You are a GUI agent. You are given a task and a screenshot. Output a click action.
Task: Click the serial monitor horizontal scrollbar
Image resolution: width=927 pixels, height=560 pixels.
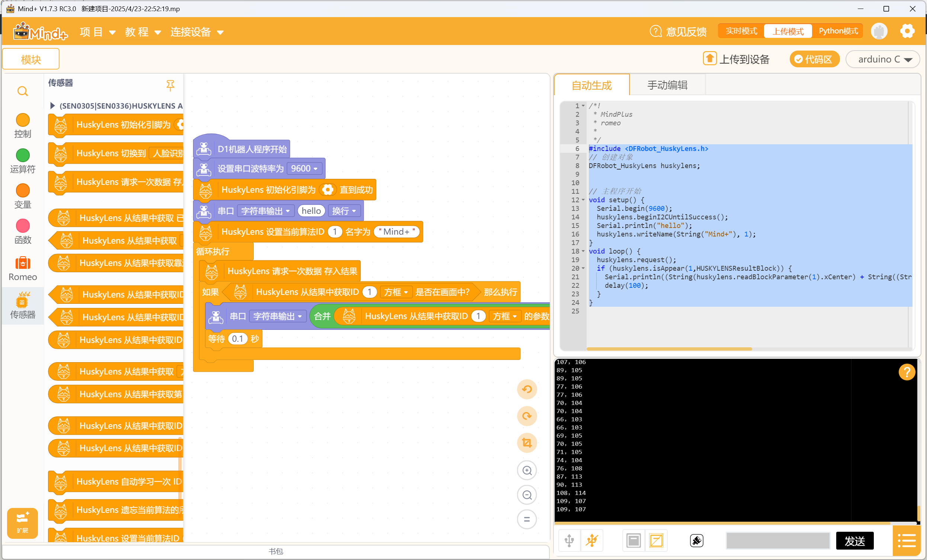click(722, 523)
